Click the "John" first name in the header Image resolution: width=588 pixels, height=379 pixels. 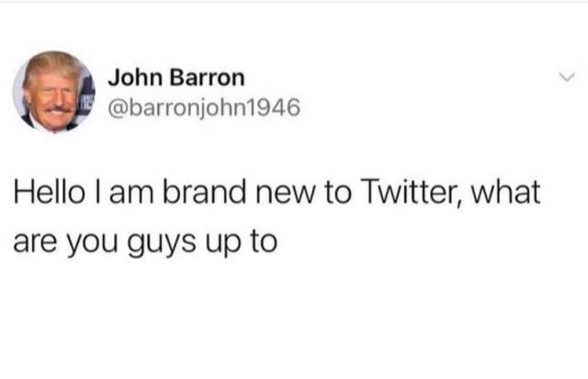coord(136,78)
